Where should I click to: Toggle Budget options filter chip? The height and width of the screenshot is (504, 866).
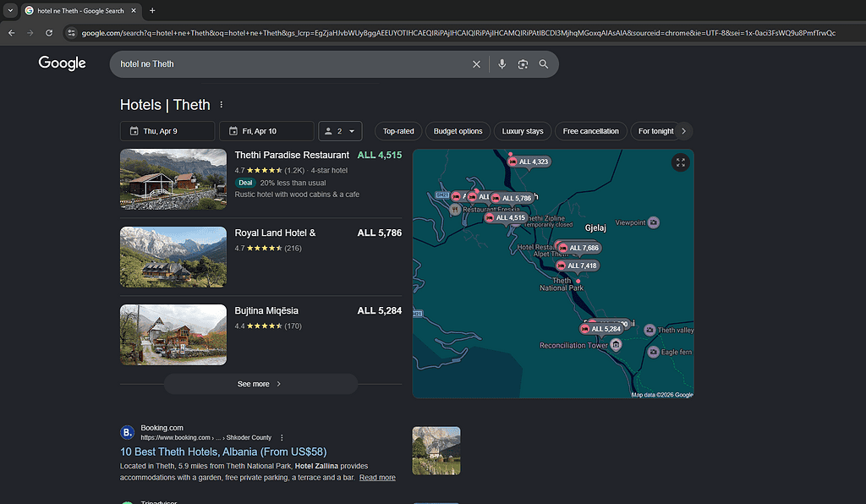coord(458,131)
